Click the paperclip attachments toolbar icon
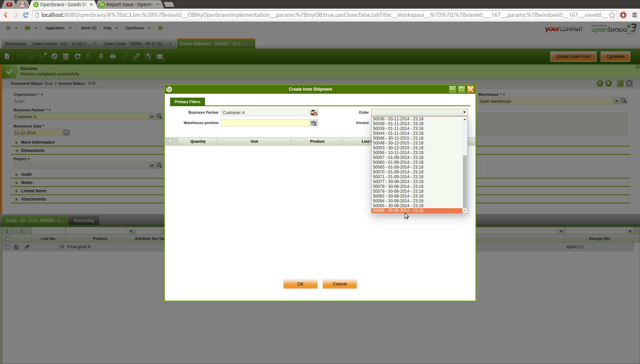The width and height of the screenshot is (640, 364). pyautogui.click(x=101, y=57)
